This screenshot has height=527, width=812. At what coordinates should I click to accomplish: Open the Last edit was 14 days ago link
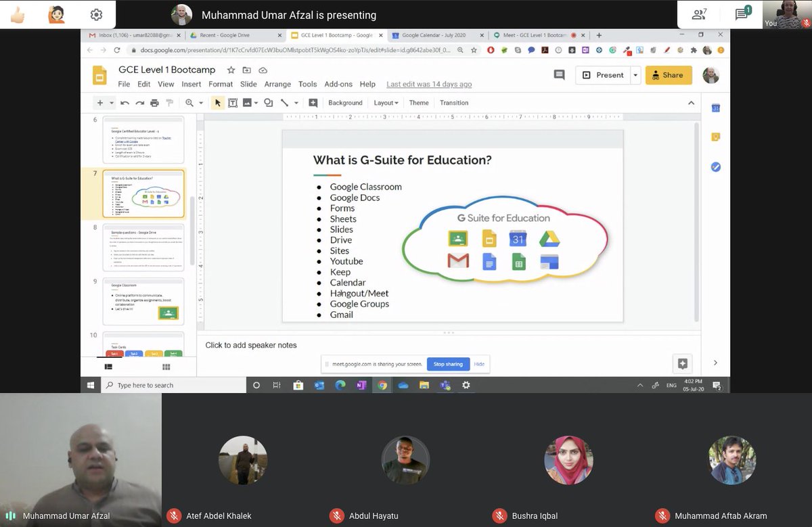429,85
